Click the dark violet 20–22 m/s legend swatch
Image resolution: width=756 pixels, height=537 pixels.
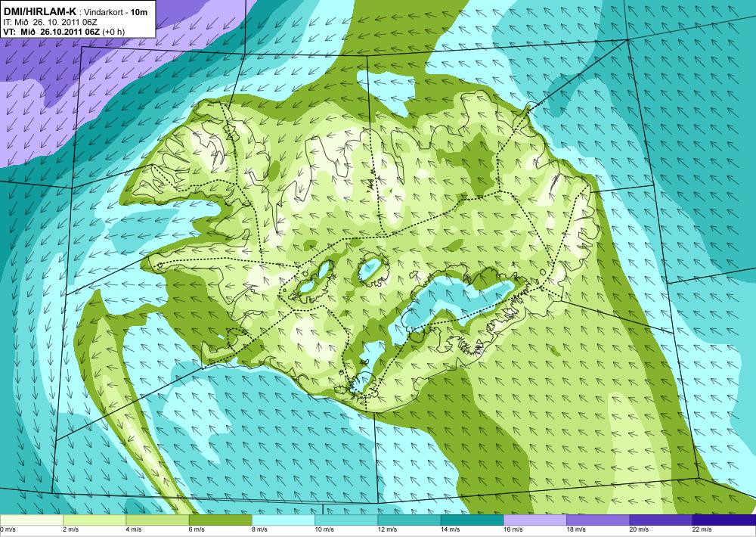pyautogui.click(x=661, y=520)
